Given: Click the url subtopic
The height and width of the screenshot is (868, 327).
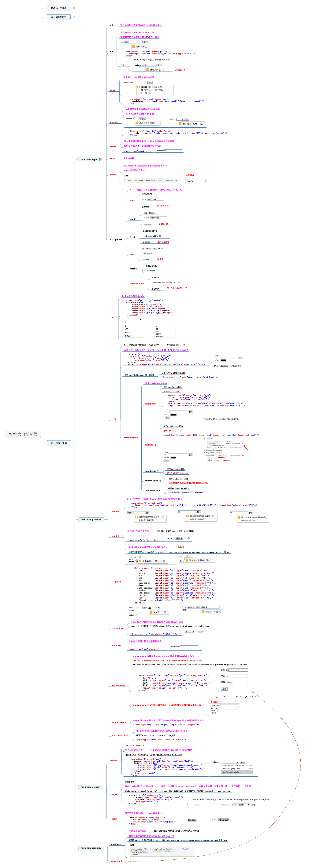Looking at the screenshot, I should click(112, 52).
